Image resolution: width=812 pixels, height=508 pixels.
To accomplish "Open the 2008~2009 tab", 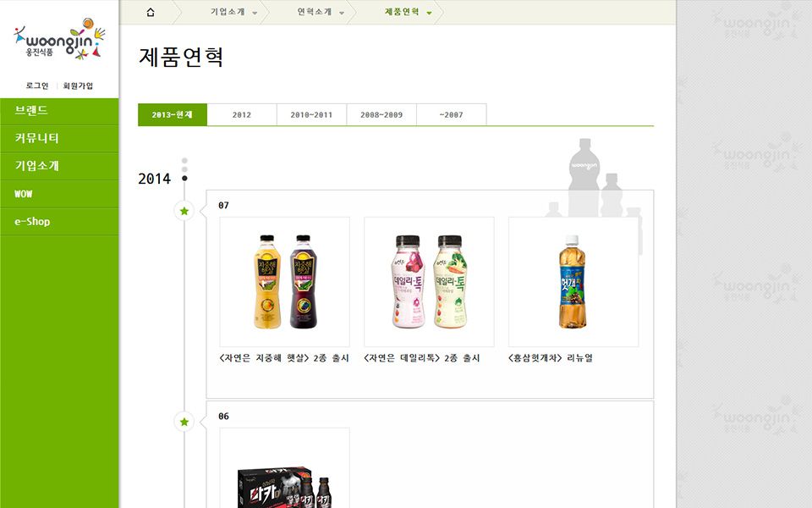I will (x=381, y=114).
